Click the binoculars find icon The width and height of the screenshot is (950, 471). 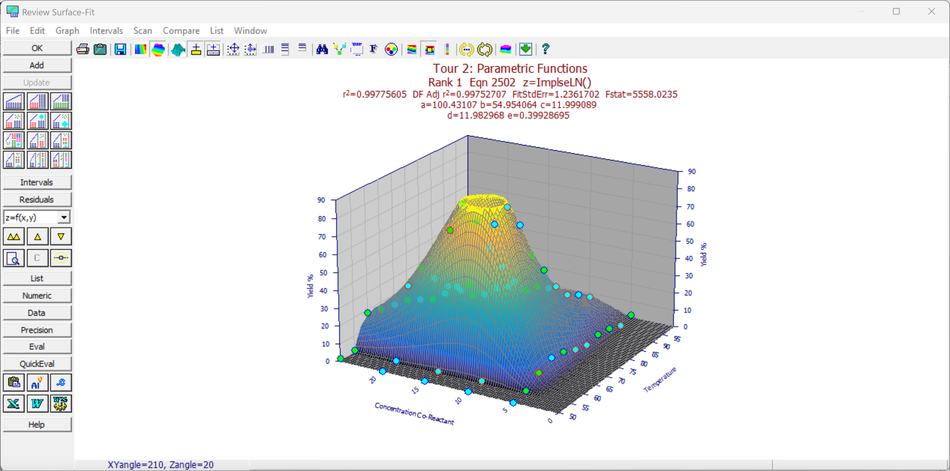[x=322, y=50]
